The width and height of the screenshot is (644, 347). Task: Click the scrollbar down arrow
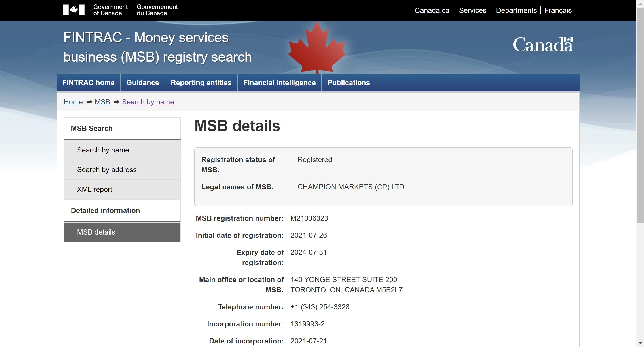(640, 343)
